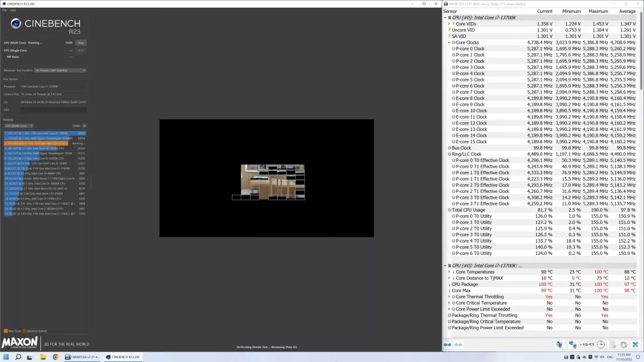Screen dimensions: 644x362
Task: Select the Intel Core i9-10900K ranking row
Action: (x=45, y=158)
